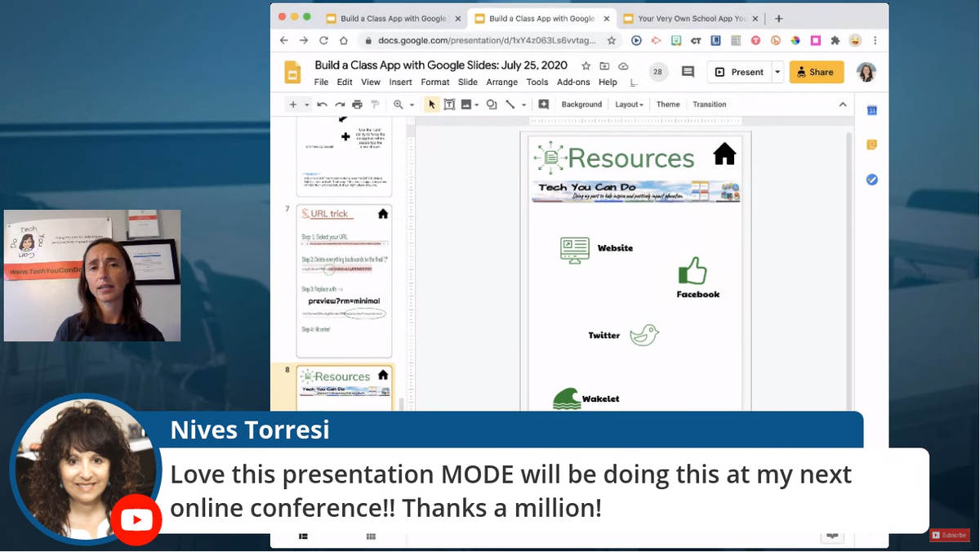The width and height of the screenshot is (980, 552).
Task: Open the Slide menu
Action: [x=468, y=82]
